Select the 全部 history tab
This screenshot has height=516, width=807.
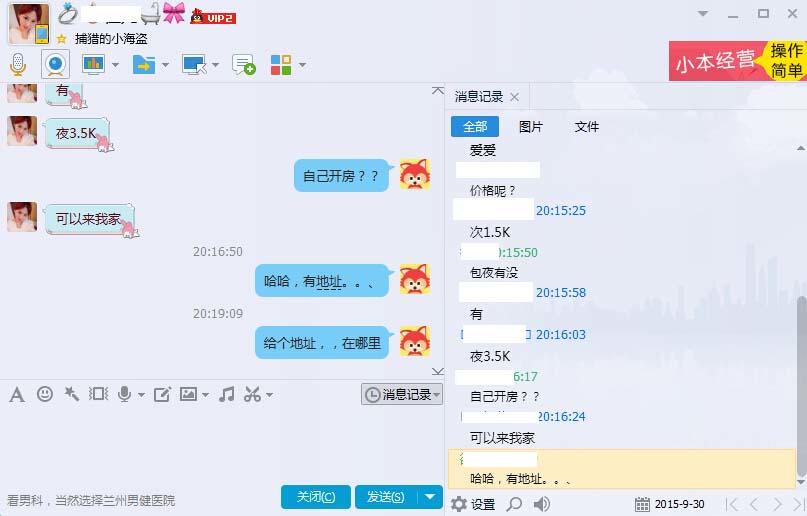click(x=475, y=127)
